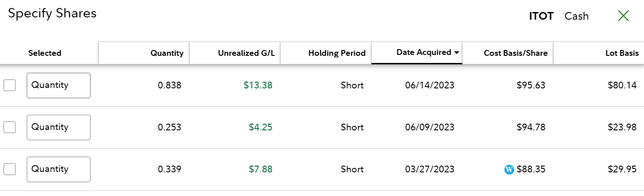Click the wash sale W icon

tap(509, 170)
